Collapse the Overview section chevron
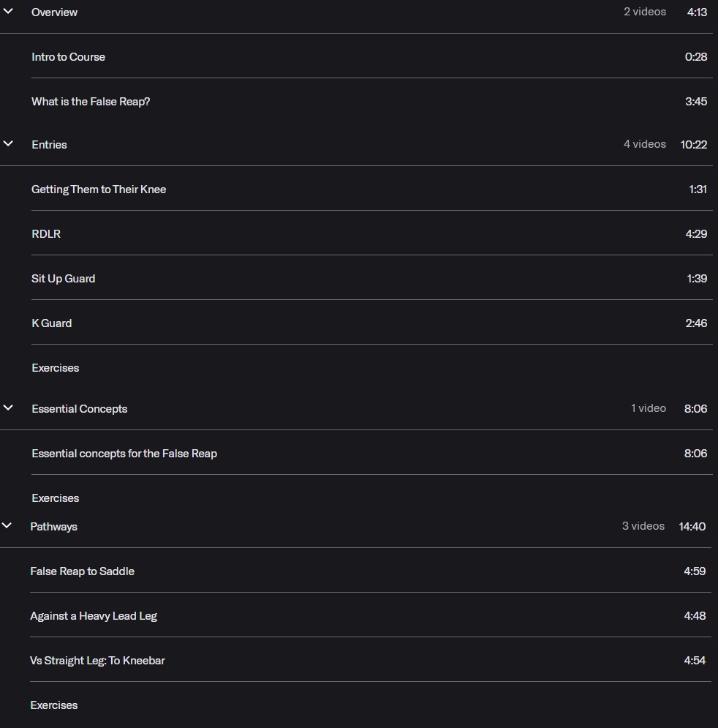This screenshot has width=718, height=728. (x=8, y=12)
